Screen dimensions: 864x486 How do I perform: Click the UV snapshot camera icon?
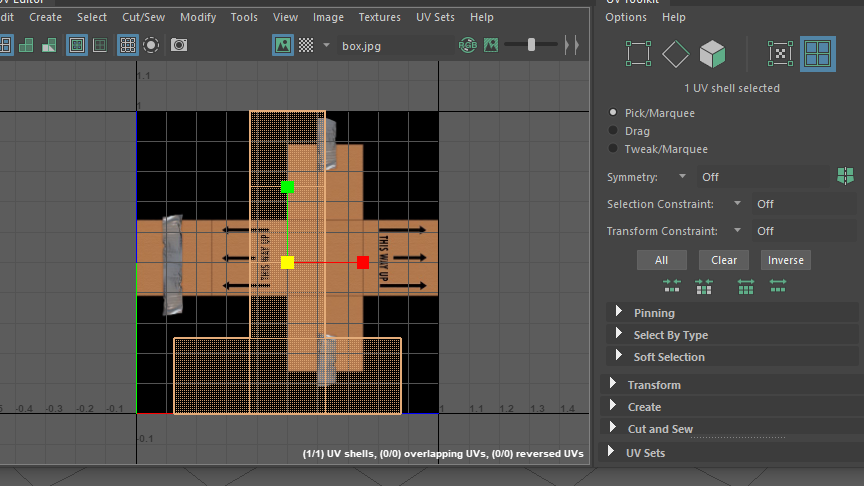179,45
